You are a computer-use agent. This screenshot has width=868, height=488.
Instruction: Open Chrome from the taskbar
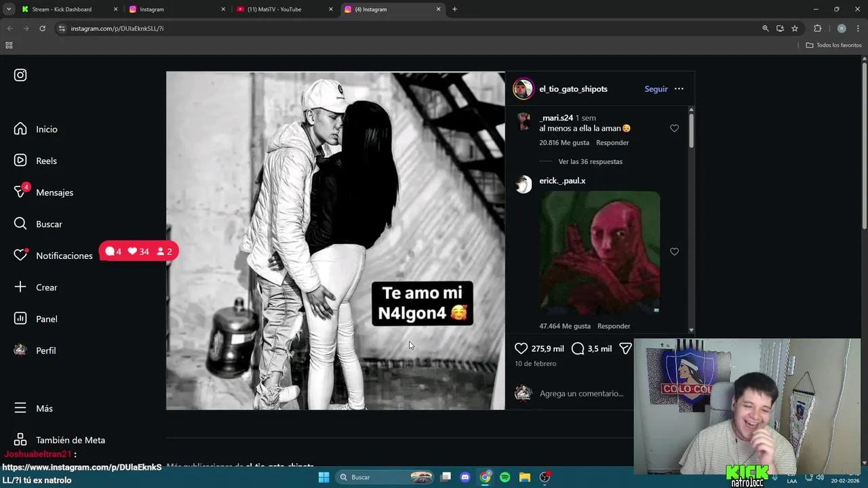(x=485, y=477)
